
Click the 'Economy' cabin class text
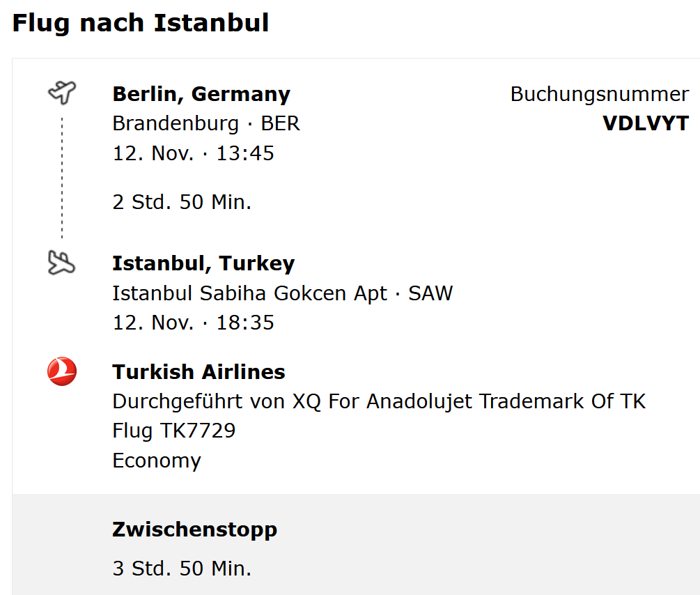pyautogui.click(x=157, y=461)
